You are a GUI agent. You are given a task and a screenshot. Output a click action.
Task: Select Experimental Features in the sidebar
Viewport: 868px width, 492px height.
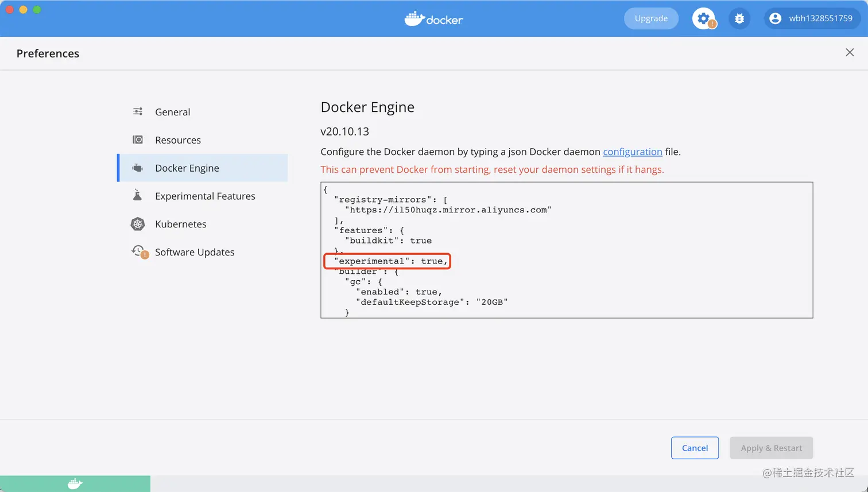pos(205,196)
